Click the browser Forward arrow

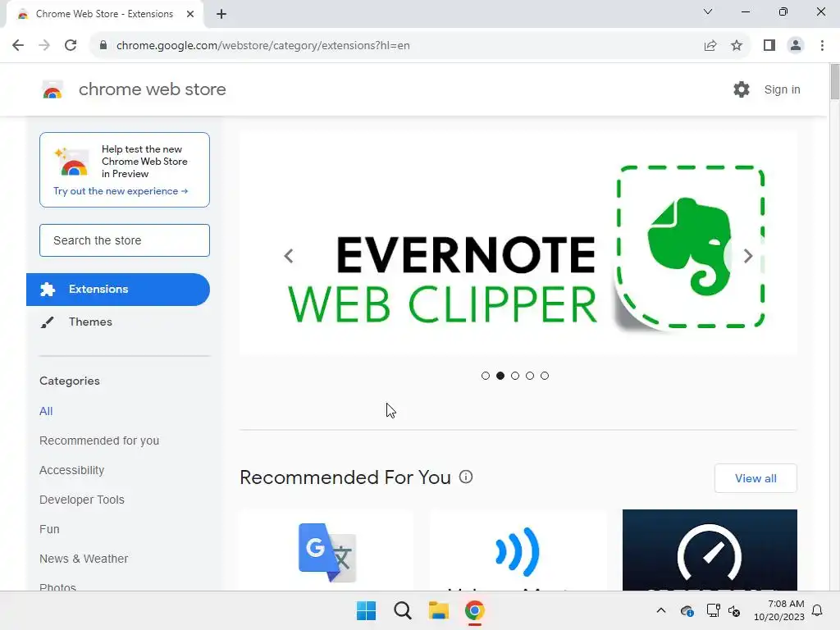pyautogui.click(x=44, y=46)
